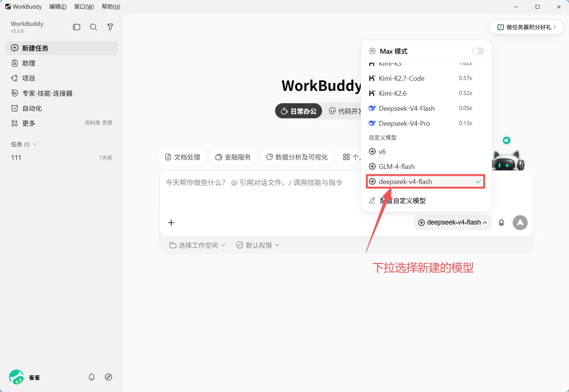Viewport: 569px width, 392px height.
Task: Click the 金融服务 suggestion chip
Action: [x=233, y=157]
